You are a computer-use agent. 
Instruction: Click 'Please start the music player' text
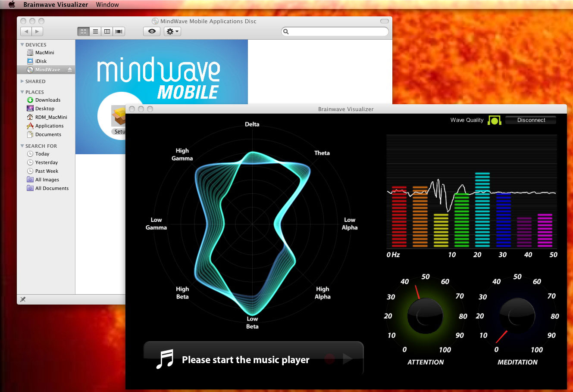[246, 360]
